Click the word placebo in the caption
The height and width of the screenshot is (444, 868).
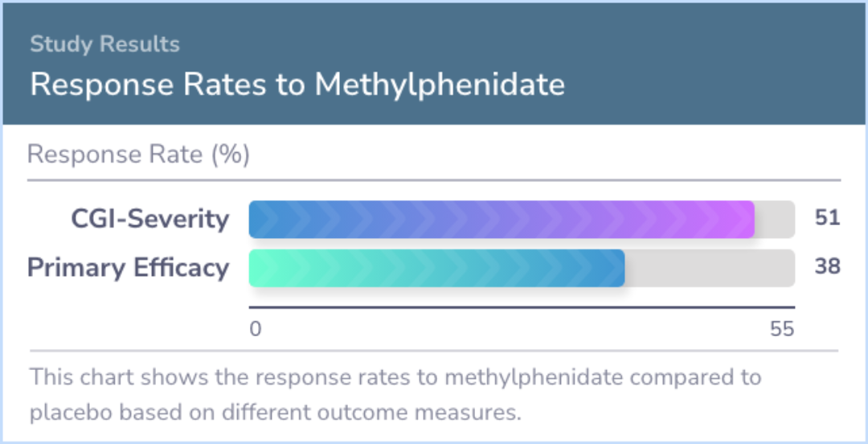point(62,414)
